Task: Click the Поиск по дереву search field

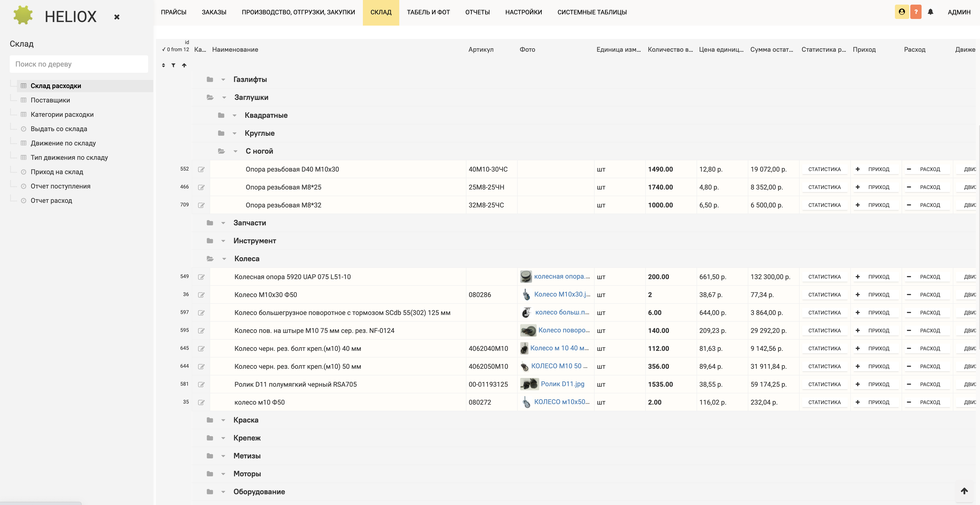Action: [79, 64]
